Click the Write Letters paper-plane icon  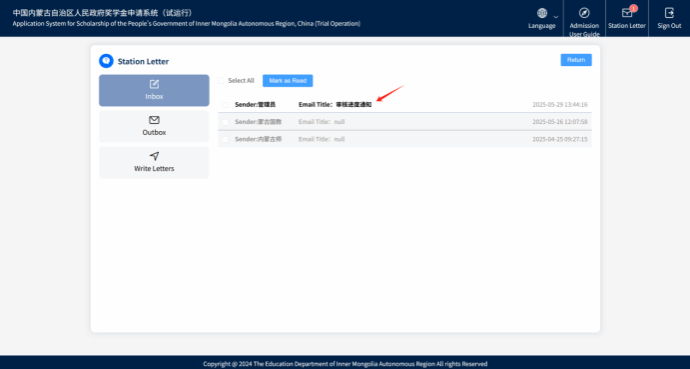tap(154, 156)
